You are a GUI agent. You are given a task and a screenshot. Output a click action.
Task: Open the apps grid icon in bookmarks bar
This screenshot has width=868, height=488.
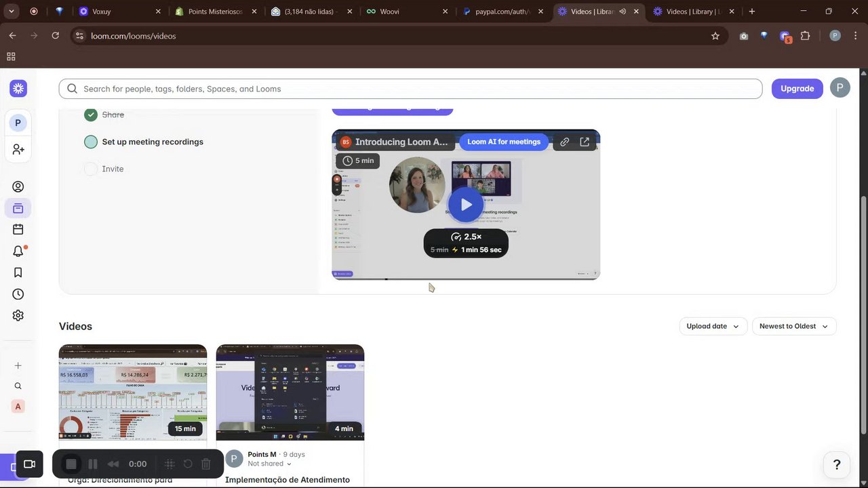[x=11, y=57]
